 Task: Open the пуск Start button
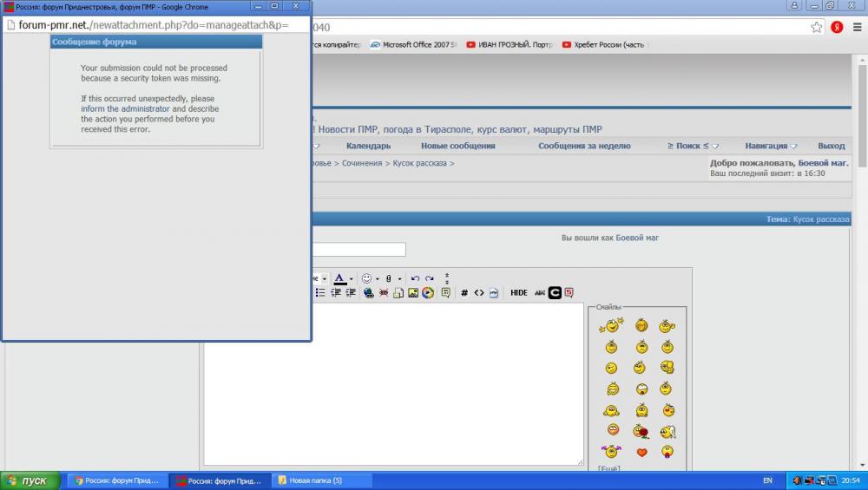coord(30,480)
